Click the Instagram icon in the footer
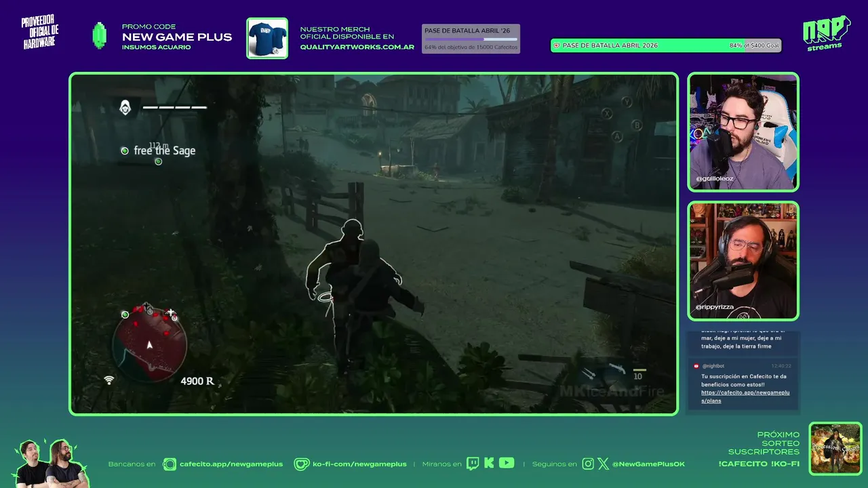This screenshot has width=868, height=488. [x=588, y=464]
